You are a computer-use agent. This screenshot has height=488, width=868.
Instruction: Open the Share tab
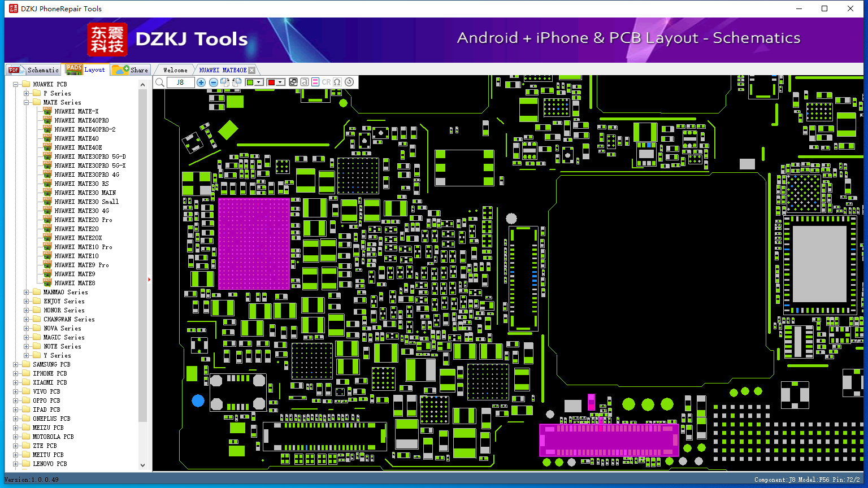pos(130,70)
